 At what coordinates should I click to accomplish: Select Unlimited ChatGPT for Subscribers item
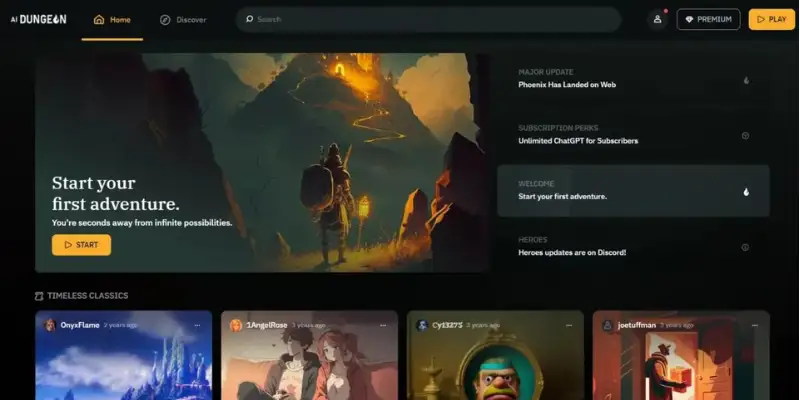[633, 135]
